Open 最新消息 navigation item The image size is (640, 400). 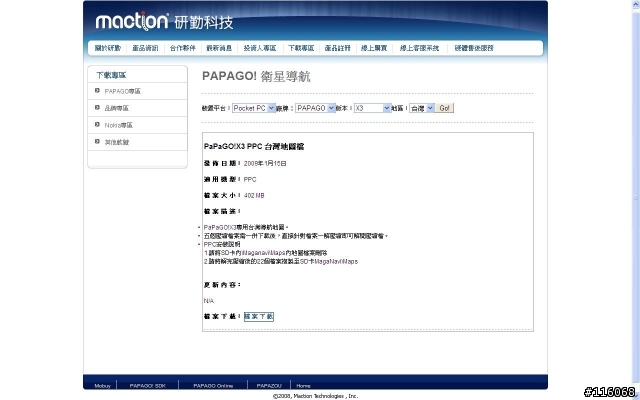(x=219, y=48)
